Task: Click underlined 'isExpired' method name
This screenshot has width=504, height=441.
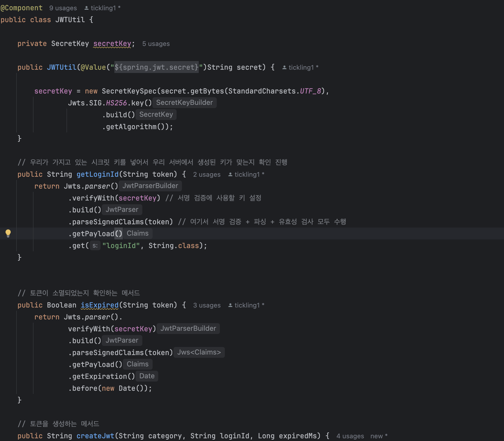Action: [x=100, y=305]
